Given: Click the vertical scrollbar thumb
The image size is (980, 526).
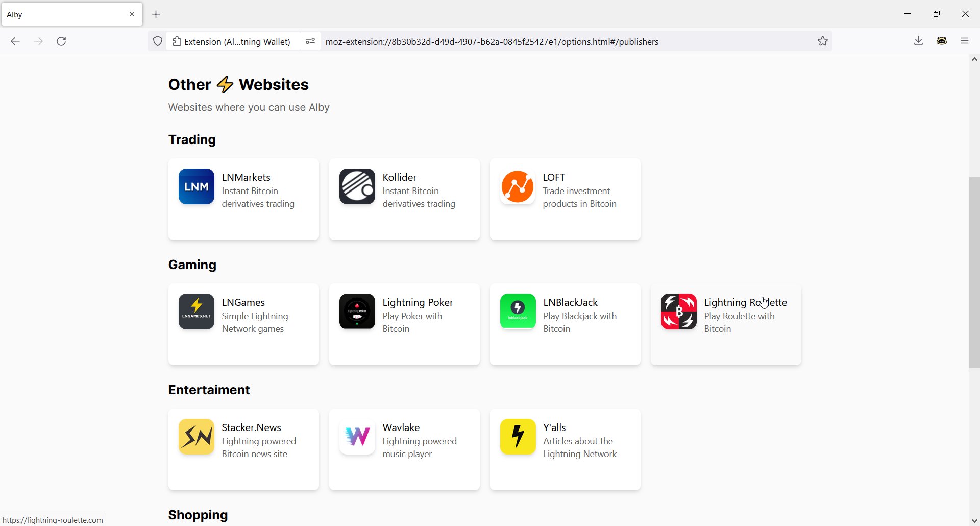Looking at the screenshot, I should point(974,272).
